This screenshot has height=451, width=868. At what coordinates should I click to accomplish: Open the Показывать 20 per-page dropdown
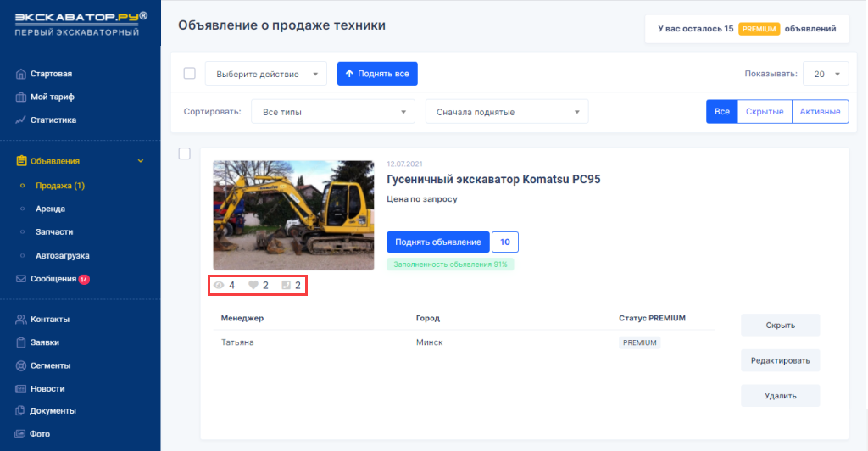click(826, 74)
